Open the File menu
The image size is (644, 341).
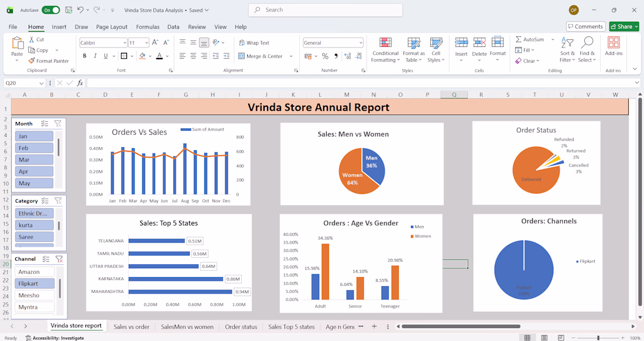[13, 27]
